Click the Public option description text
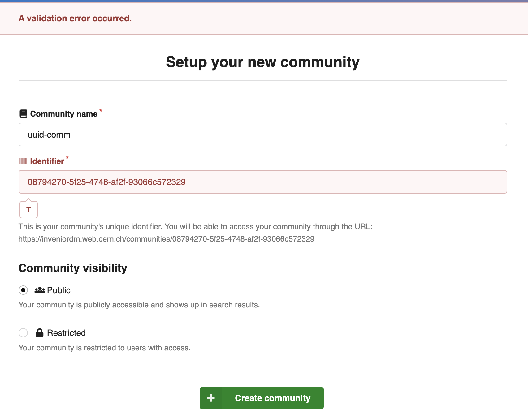Image resolution: width=528 pixels, height=420 pixels. (139, 305)
